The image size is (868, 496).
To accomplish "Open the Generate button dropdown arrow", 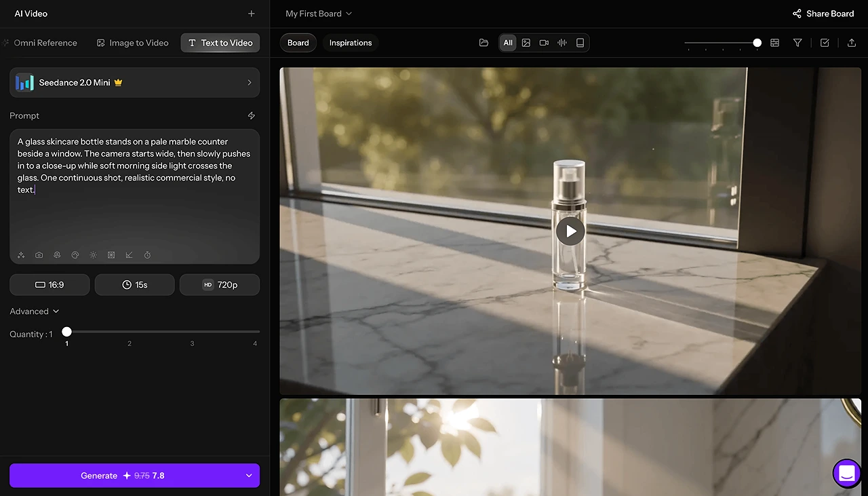I will (249, 476).
